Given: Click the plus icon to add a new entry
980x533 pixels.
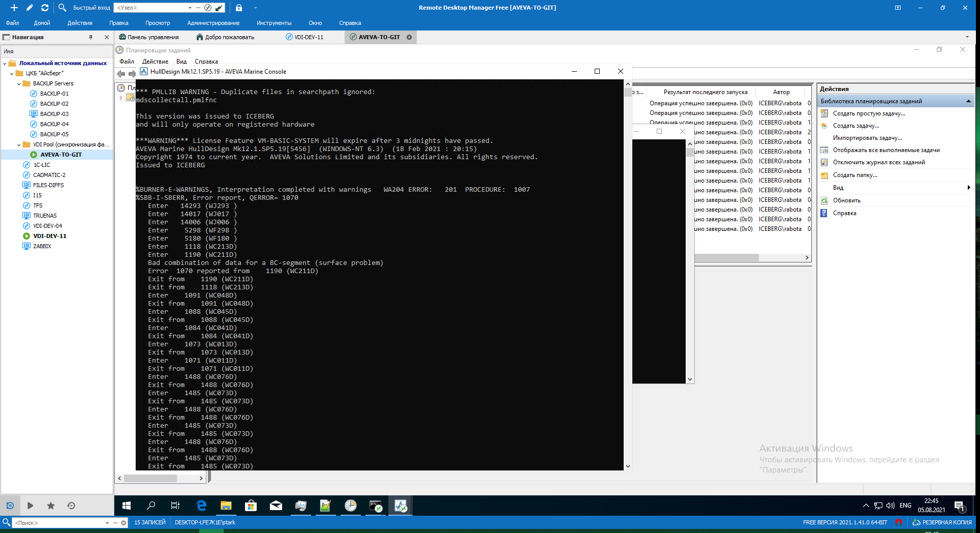Looking at the screenshot, I should tap(14, 8).
